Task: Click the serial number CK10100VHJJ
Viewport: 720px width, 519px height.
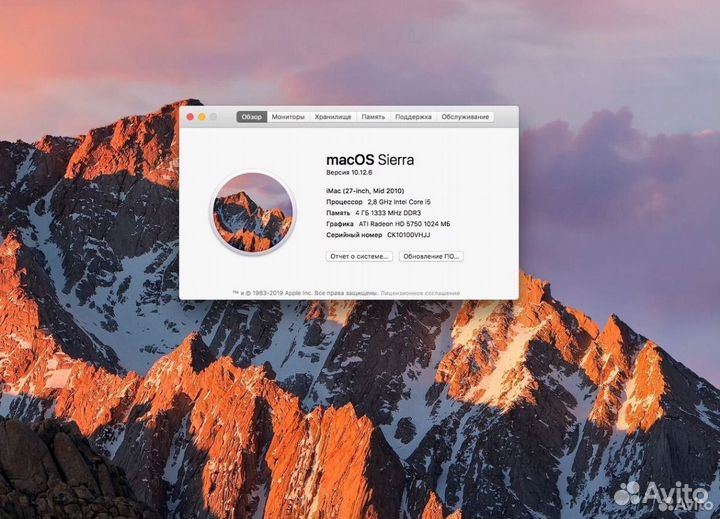Action: pos(409,235)
